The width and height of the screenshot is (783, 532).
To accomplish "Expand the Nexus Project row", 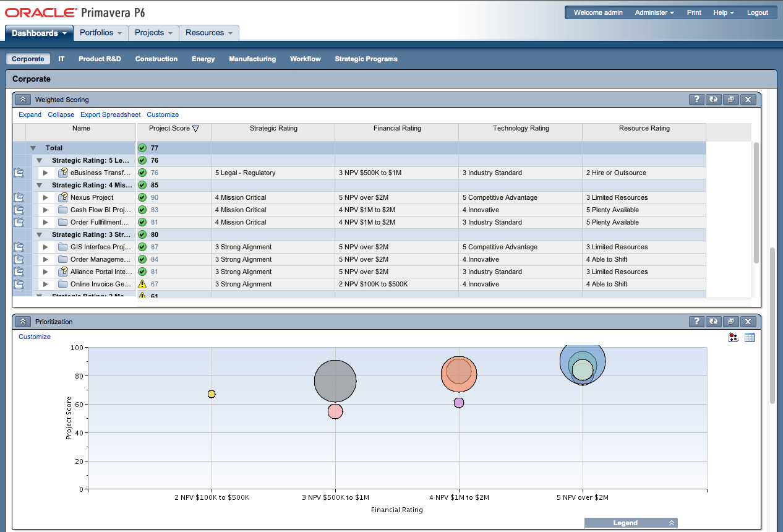I will tap(45, 197).
